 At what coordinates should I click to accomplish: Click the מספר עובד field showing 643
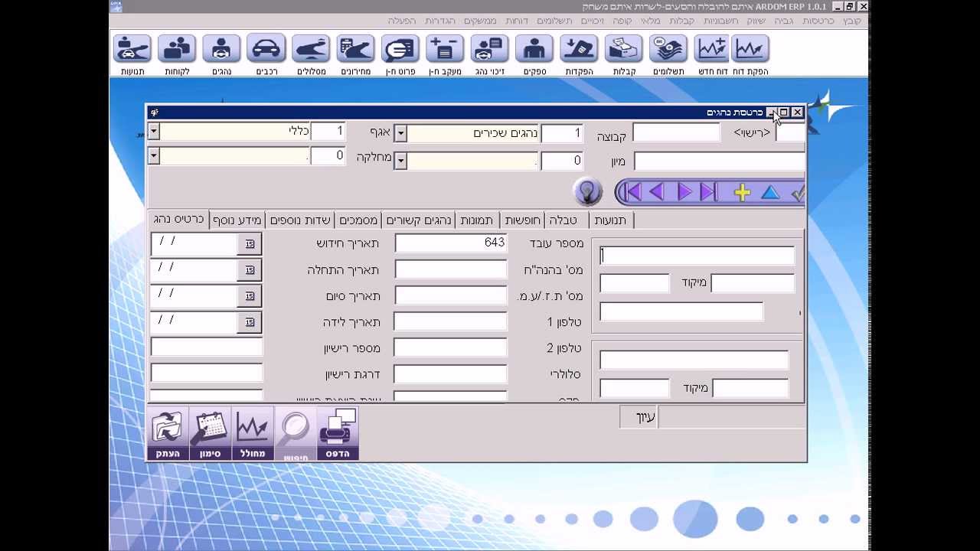[450, 243]
